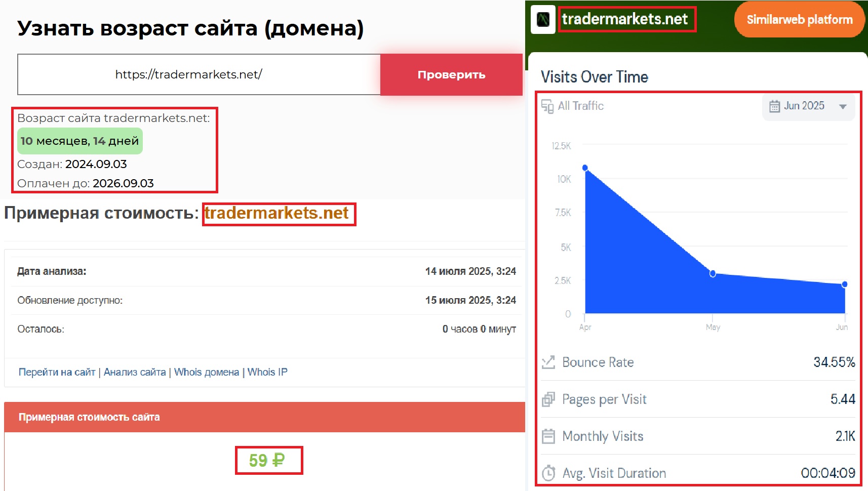Image resolution: width=868 pixels, height=491 pixels.
Task: Open the Jun 2025 date dropdown arrow
Action: pyautogui.click(x=843, y=106)
